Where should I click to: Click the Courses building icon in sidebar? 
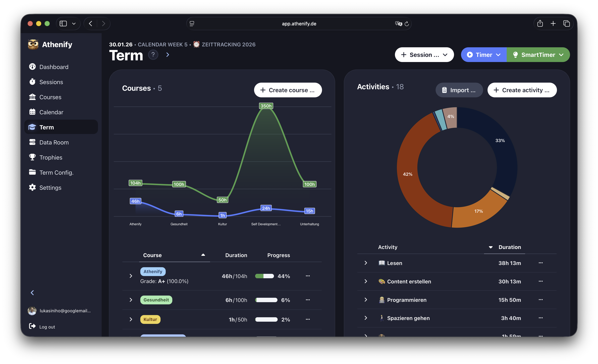click(33, 97)
